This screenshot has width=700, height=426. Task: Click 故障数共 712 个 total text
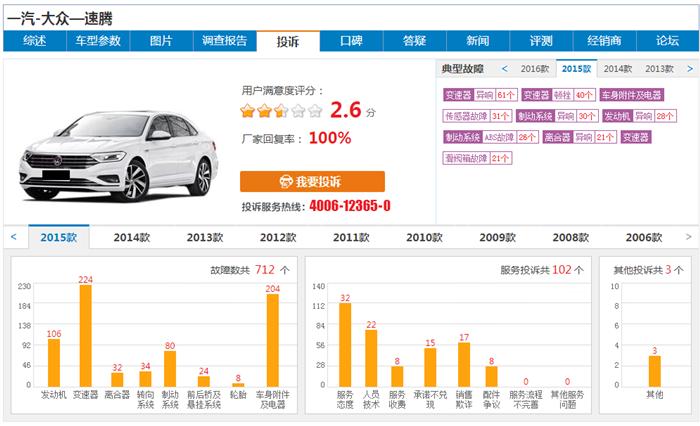250,270
